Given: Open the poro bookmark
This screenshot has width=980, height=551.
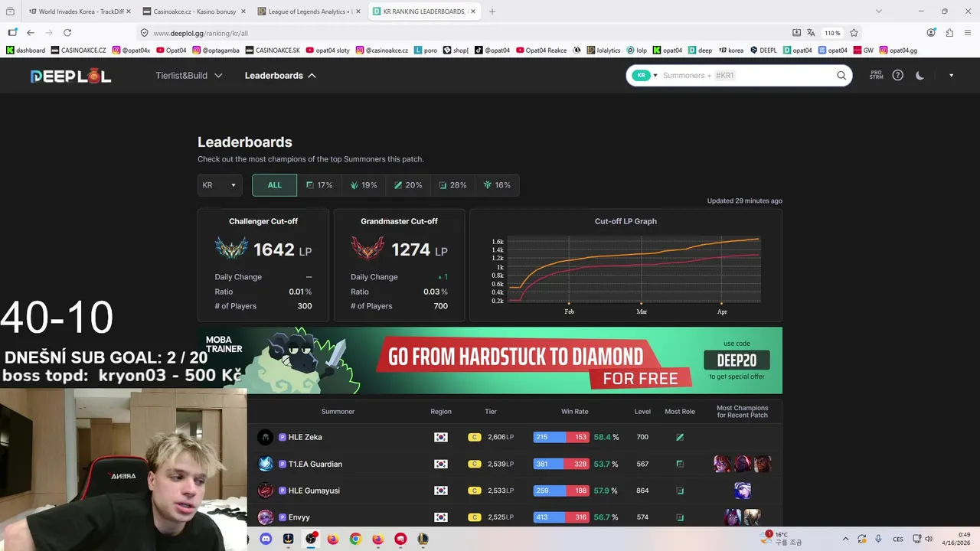Looking at the screenshot, I should [426, 51].
